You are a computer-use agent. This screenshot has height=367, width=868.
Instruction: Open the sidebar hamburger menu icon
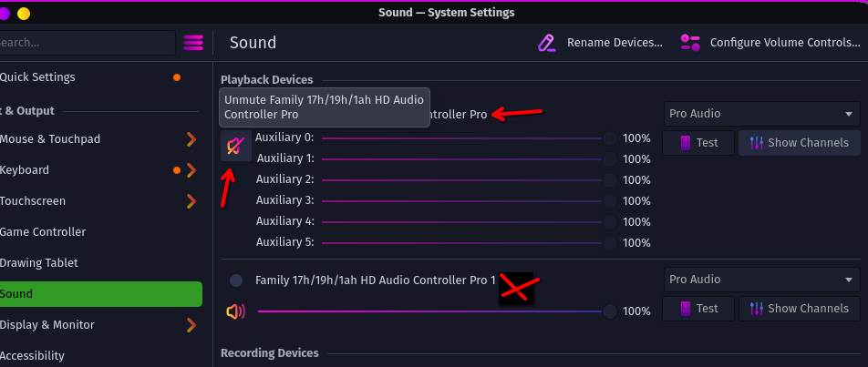[x=193, y=43]
